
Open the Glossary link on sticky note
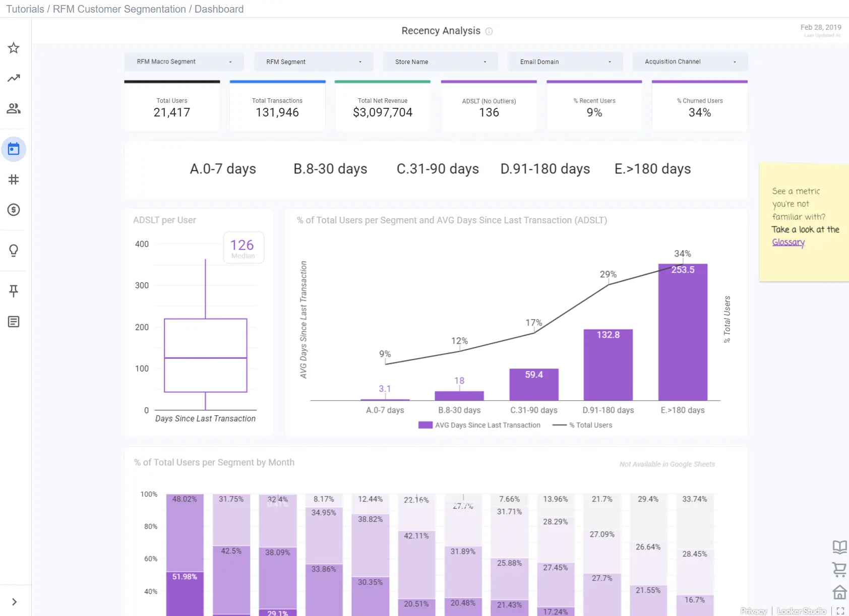[789, 242]
